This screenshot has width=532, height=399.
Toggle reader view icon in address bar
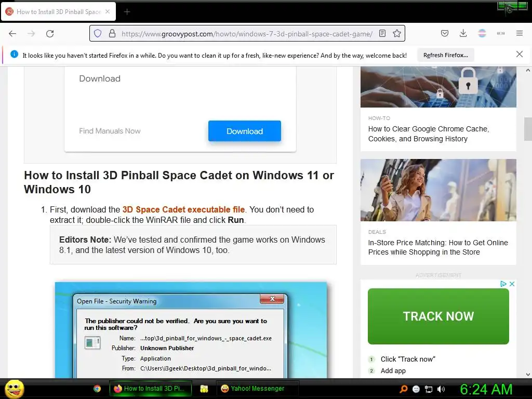point(382,34)
